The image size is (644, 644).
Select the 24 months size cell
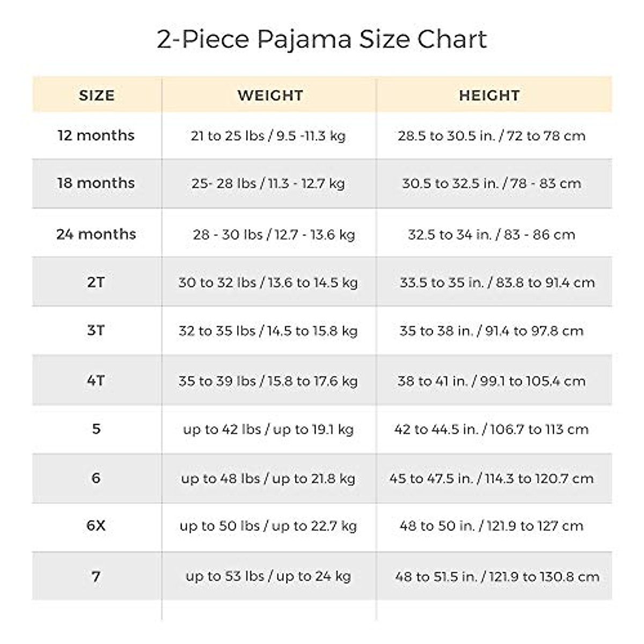tap(97, 234)
